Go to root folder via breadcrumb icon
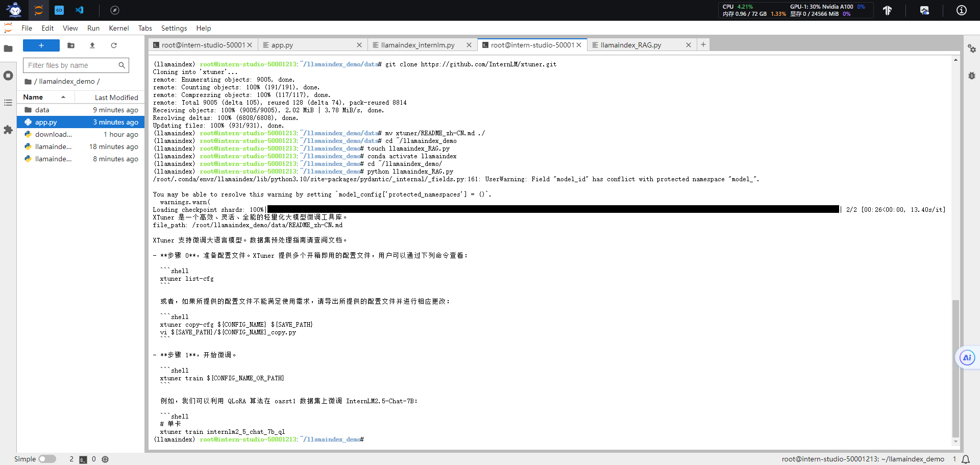The height and width of the screenshot is (465, 980). pyautogui.click(x=28, y=81)
